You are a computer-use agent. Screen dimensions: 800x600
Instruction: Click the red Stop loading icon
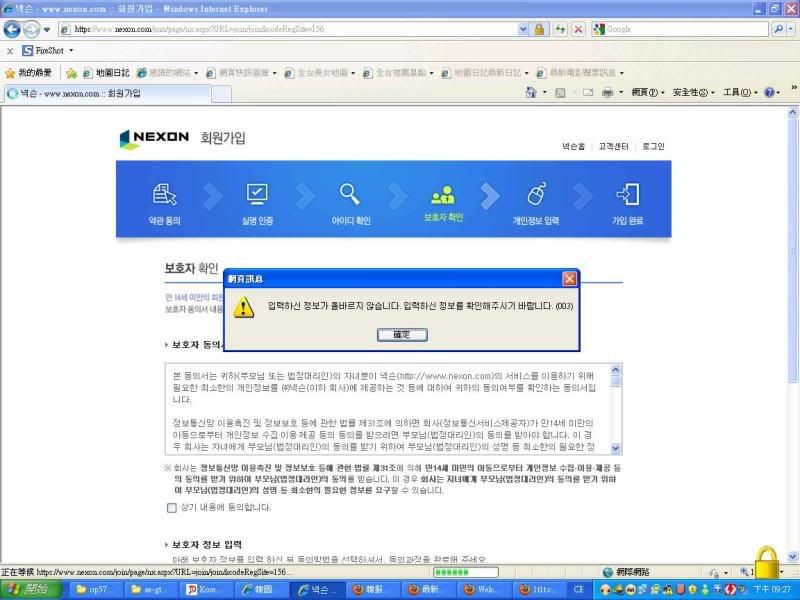click(x=578, y=29)
